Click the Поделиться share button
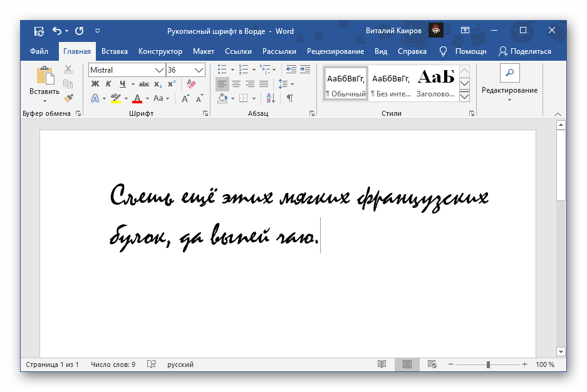Image resolution: width=587 pixels, height=392 pixels. [x=525, y=51]
